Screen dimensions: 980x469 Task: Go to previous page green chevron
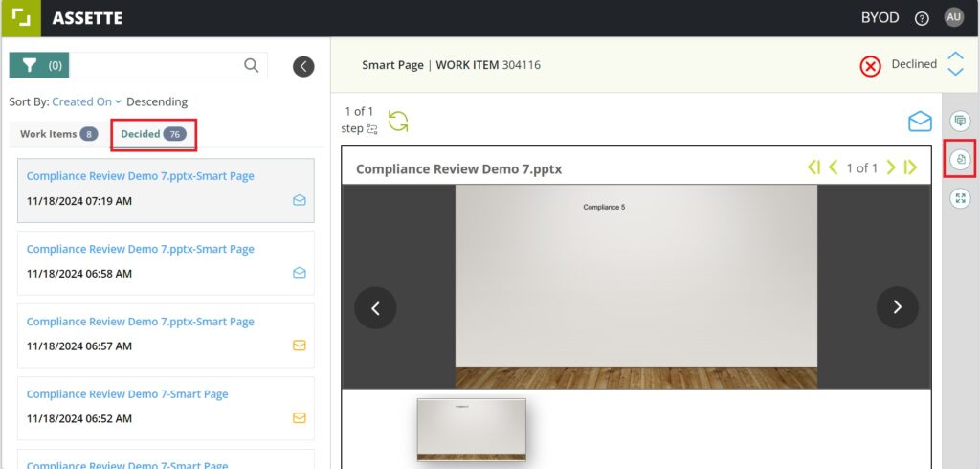tap(834, 167)
